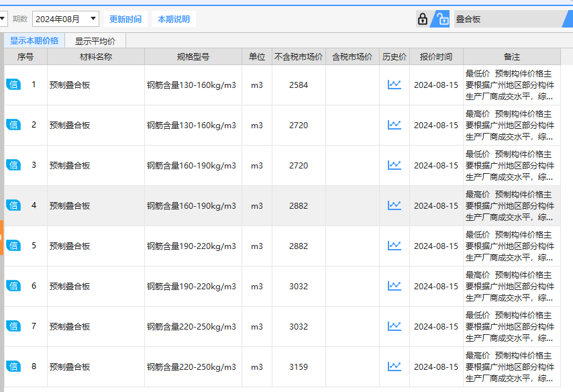573x392 pixels.
Task: Open the partially visible dropdown left of 期数
Action: pyautogui.click(x=3, y=19)
